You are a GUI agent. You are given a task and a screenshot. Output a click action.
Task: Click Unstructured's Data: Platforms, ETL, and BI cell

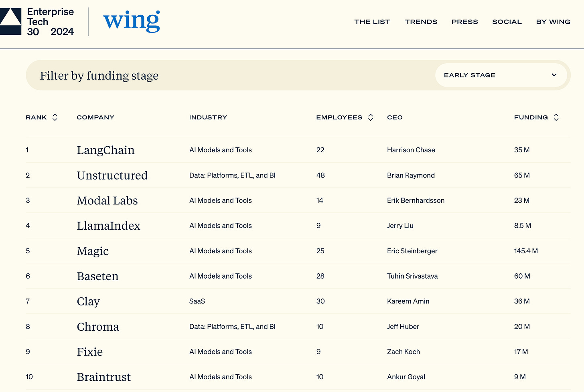pos(232,175)
